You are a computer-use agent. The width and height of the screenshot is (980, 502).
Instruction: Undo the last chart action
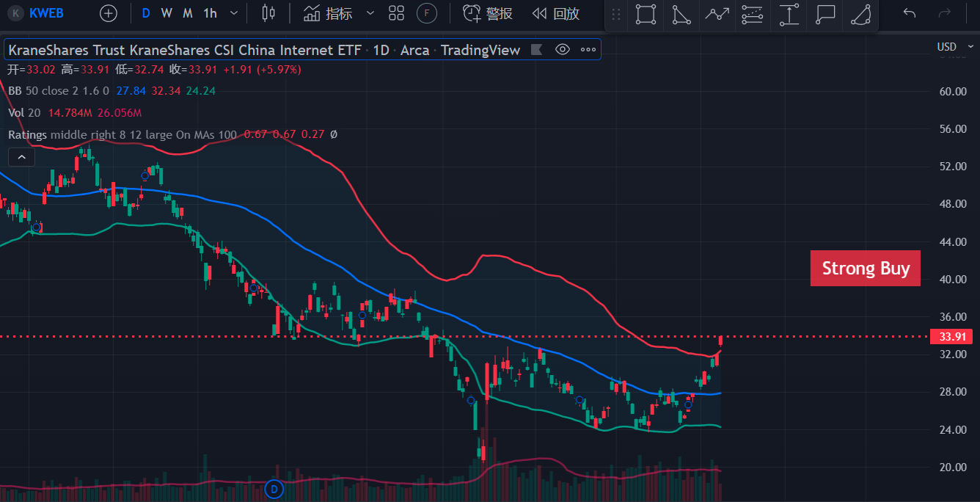pos(910,13)
